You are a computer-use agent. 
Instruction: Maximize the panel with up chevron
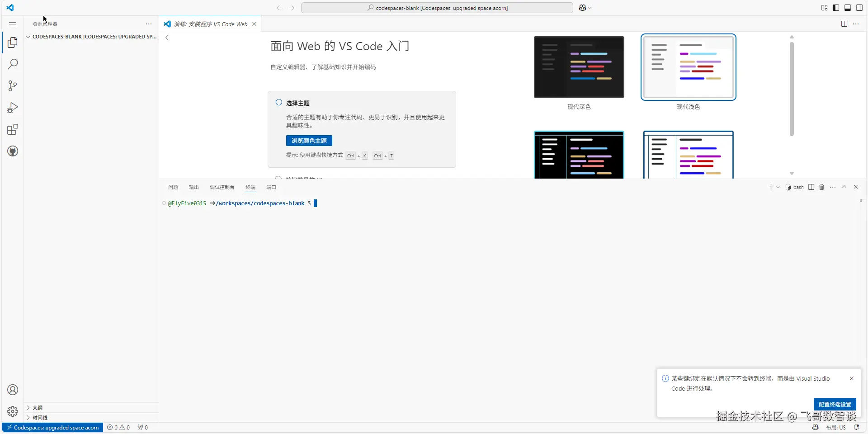coord(844,187)
